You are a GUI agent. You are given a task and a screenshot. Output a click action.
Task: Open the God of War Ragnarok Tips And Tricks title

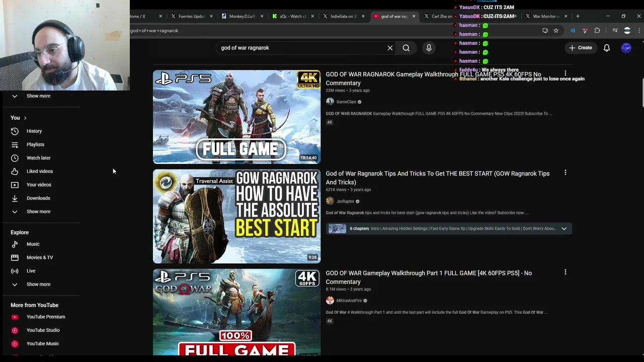click(437, 178)
